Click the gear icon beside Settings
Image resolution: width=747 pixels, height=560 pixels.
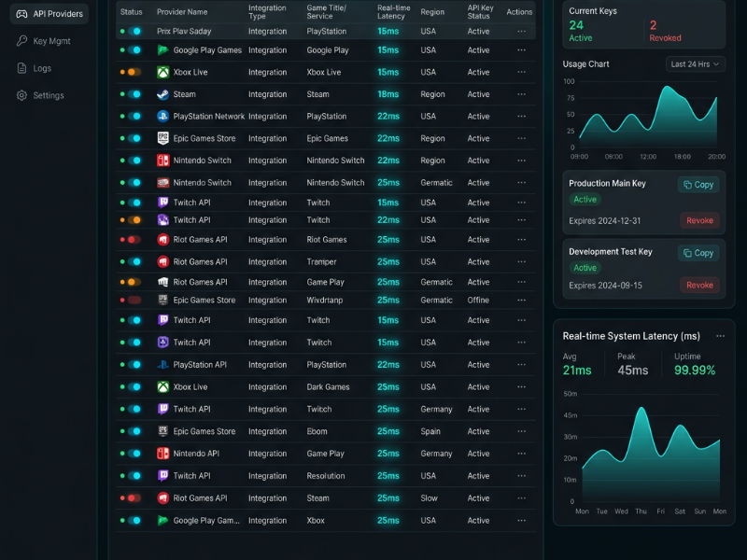coord(21,95)
